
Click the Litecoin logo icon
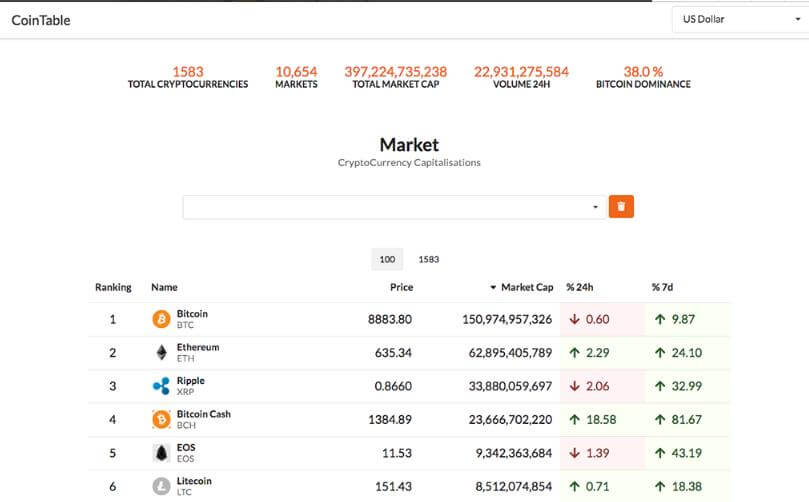[161, 486]
